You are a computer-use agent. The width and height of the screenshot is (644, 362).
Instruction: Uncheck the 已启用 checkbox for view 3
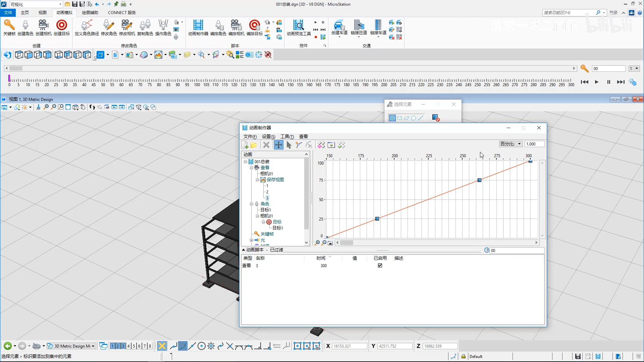tap(380, 265)
